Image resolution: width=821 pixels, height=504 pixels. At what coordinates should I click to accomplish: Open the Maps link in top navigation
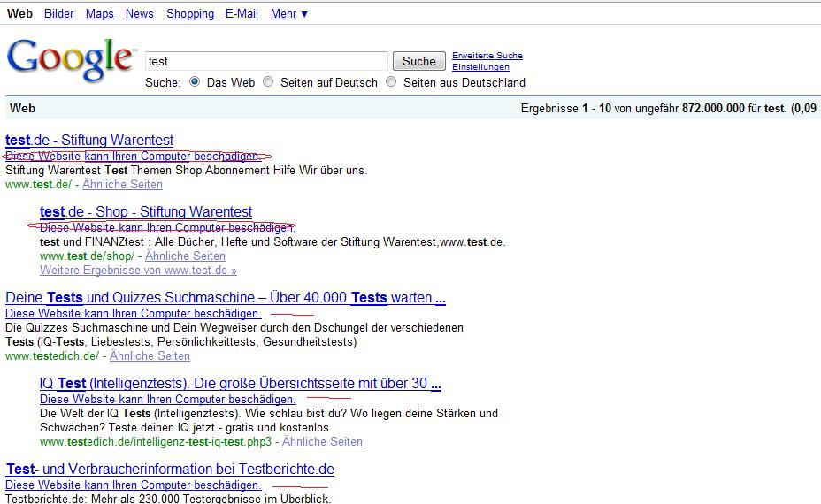point(99,14)
